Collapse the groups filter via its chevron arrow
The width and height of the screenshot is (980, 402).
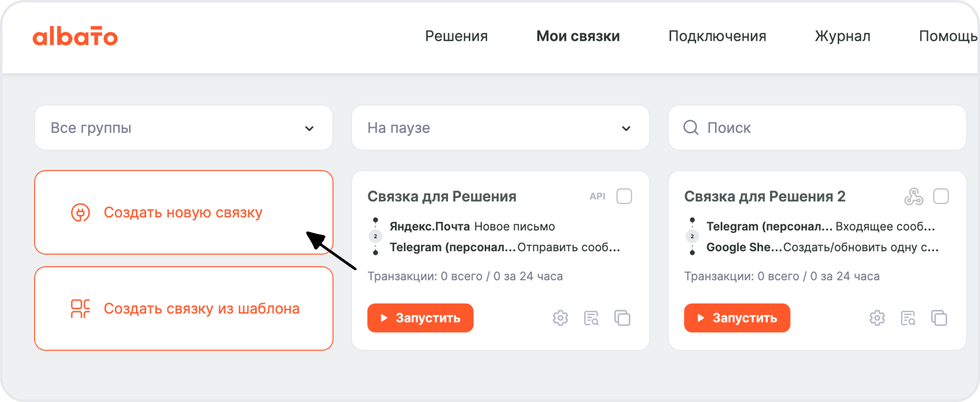point(309,128)
